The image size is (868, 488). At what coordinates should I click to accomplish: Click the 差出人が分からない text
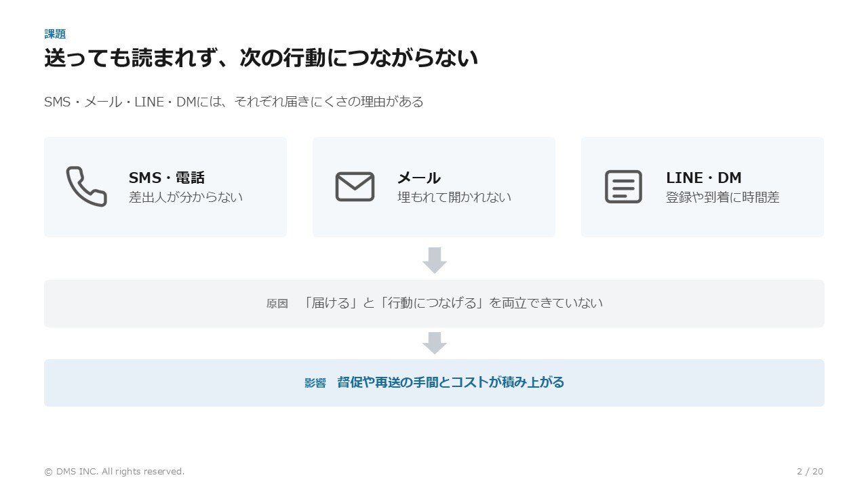click(186, 197)
